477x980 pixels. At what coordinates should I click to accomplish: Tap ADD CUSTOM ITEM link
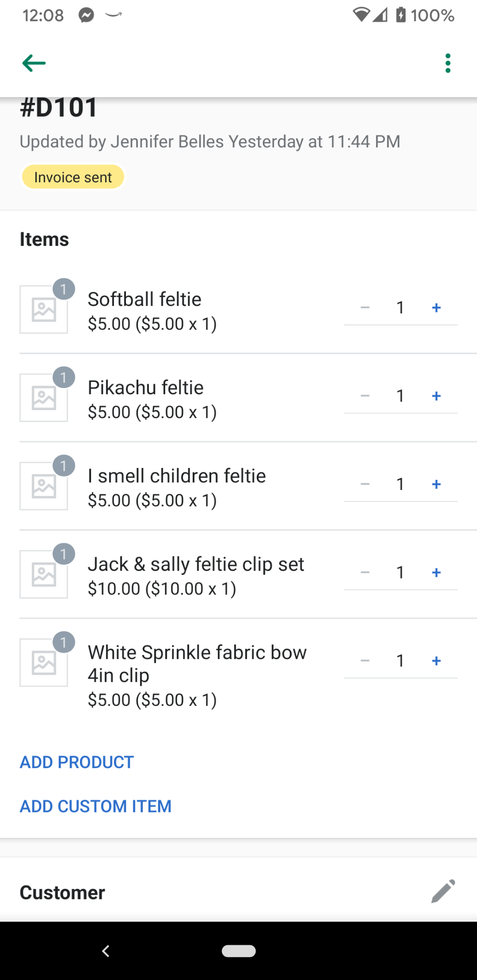(95, 806)
